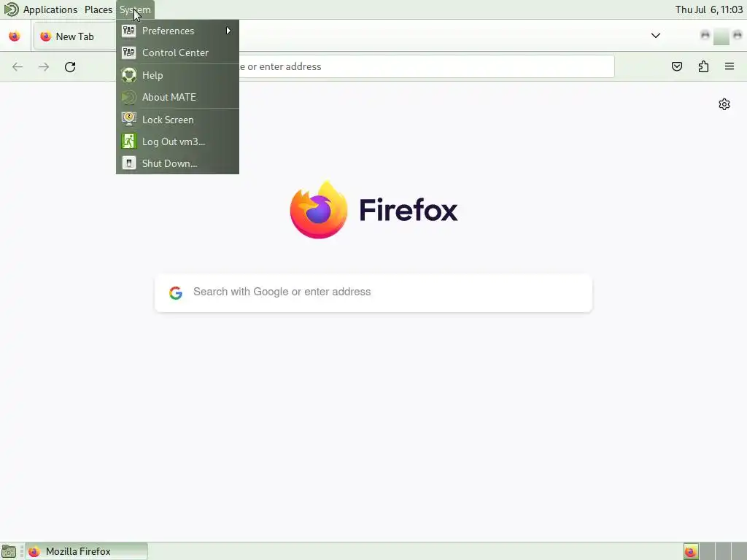Screen dimensions: 747x560
Task: Click the Shut Down power icon
Action: [128, 163]
